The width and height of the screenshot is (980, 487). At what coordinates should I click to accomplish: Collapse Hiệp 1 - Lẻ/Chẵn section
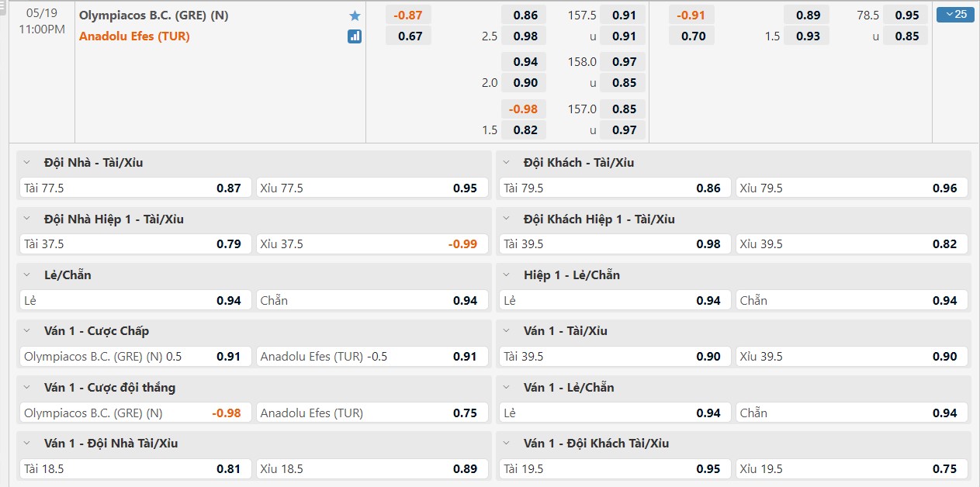507,275
